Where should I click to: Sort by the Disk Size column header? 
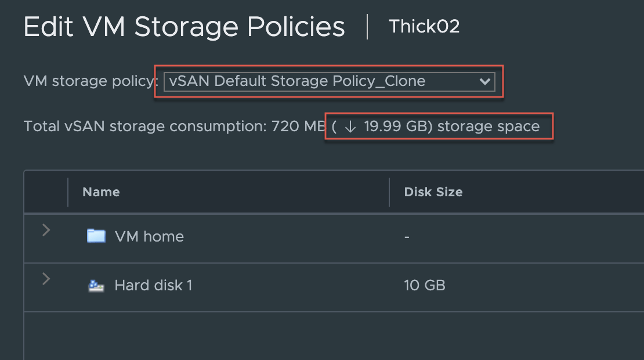click(x=433, y=192)
